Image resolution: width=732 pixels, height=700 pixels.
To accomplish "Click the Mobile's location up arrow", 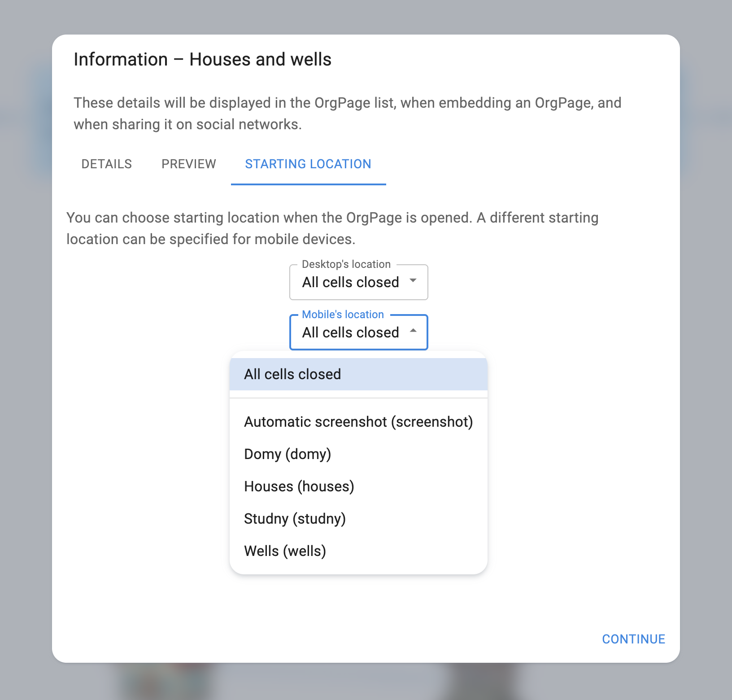I will (413, 331).
